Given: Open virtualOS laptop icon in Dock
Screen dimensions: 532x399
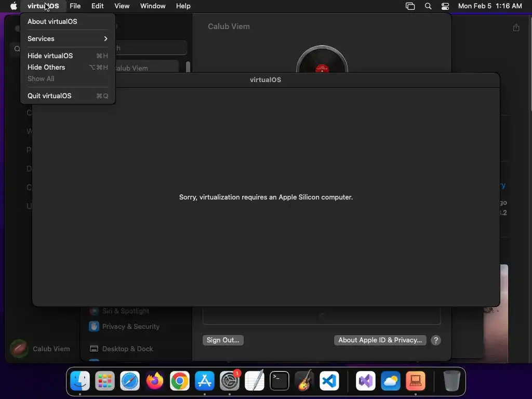Looking at the screenshot, I should [x=416, y=381].
